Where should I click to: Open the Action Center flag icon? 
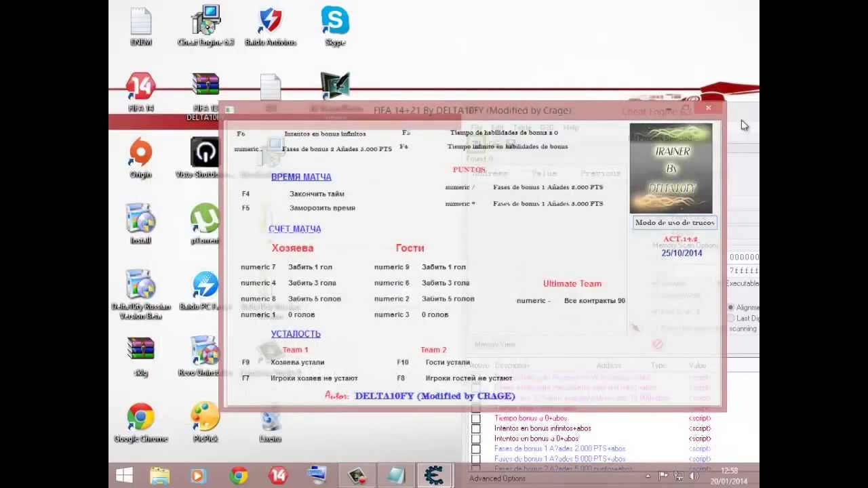tap(663, 476)
